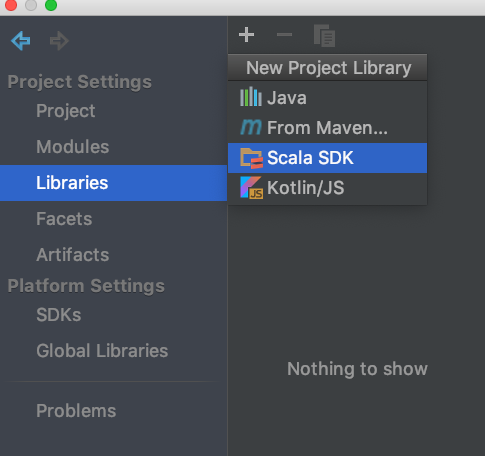The width and height of the screenshot is (485, 456).
Task: Go to Modules in sidebar
Action: point(73,147)
